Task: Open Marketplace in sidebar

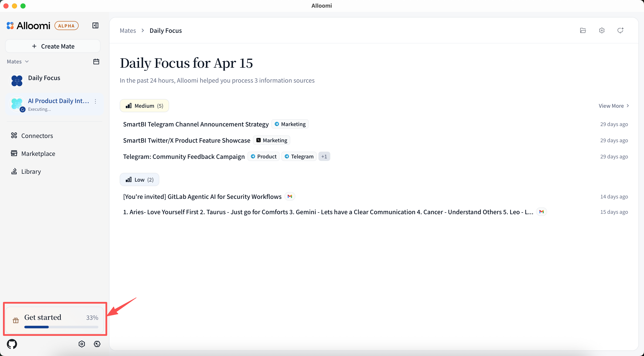Action: click(x=38, y=154)
